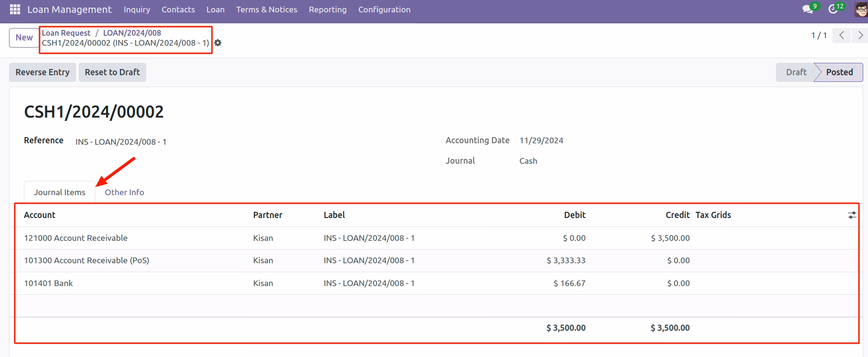
Task: Select the Draft status stage
Action: (x=796, y=72)
